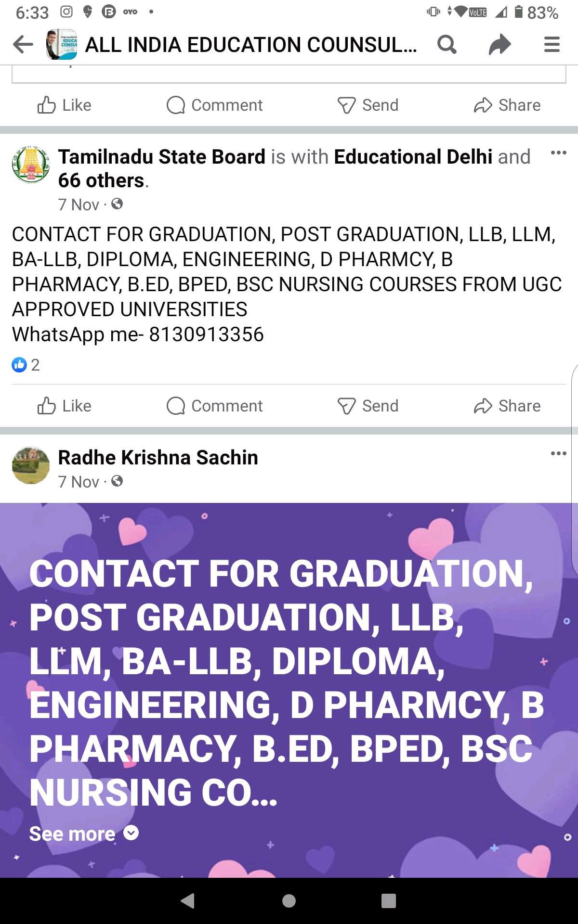Comment on the Tamilnadu State Board post
Screen dimensions: 578x924
(x=215, y=406)
